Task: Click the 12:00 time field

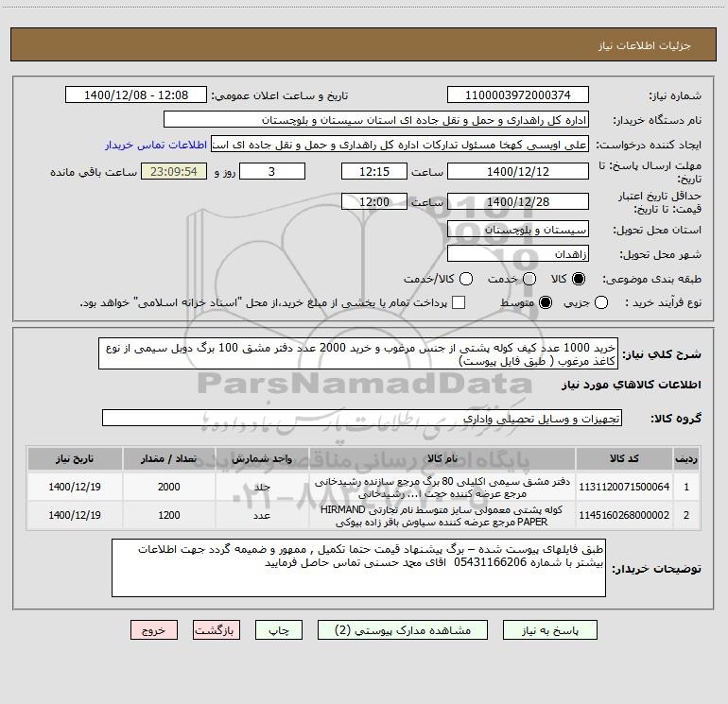Action: [374, 201]
